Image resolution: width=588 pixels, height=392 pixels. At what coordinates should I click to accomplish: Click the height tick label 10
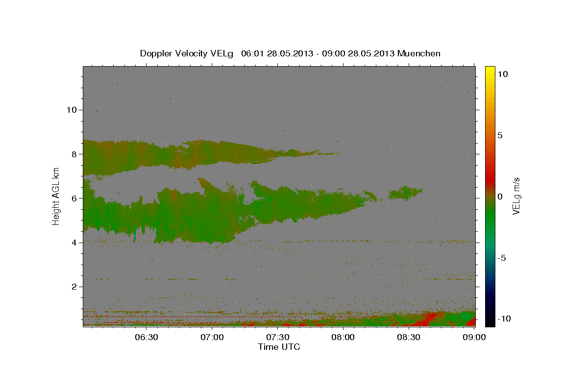coord(71,110)
